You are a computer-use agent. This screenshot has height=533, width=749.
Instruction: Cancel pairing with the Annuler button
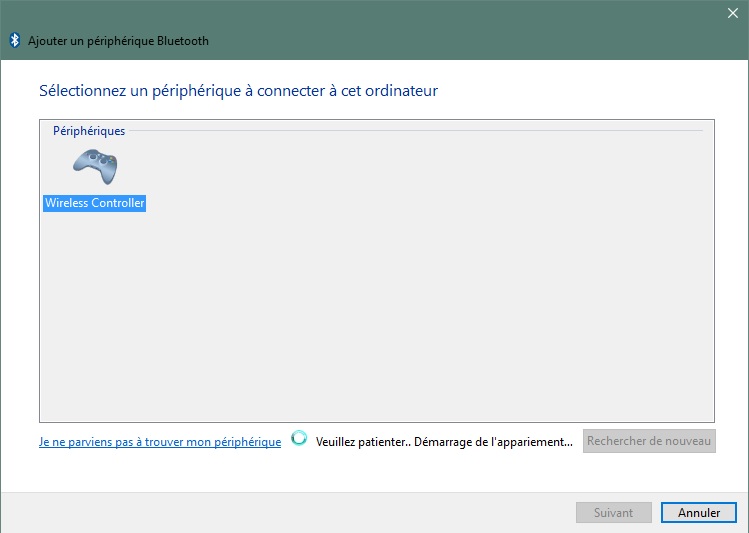pyautogui.click(x=699, y=512)
